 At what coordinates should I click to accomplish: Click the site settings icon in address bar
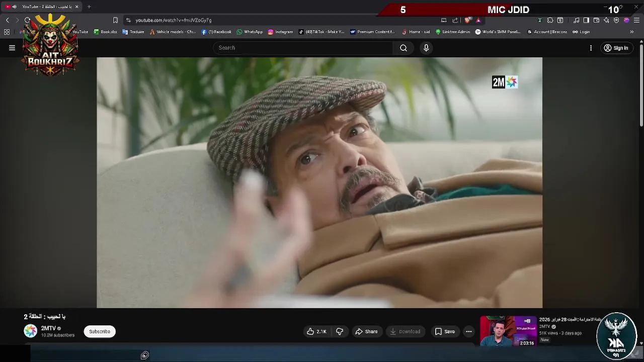coord(128,20)
